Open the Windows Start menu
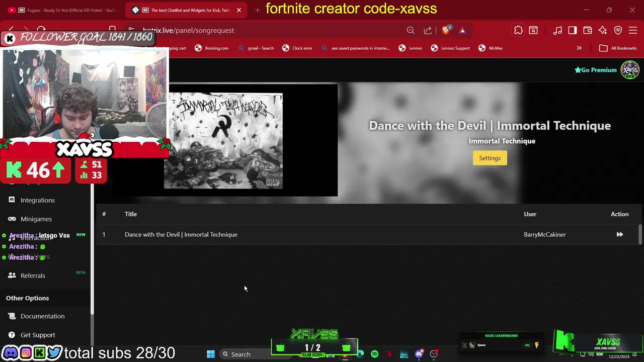Image resolution: width=644 pixels, height=362 pixels. click(x=211, y=354)
